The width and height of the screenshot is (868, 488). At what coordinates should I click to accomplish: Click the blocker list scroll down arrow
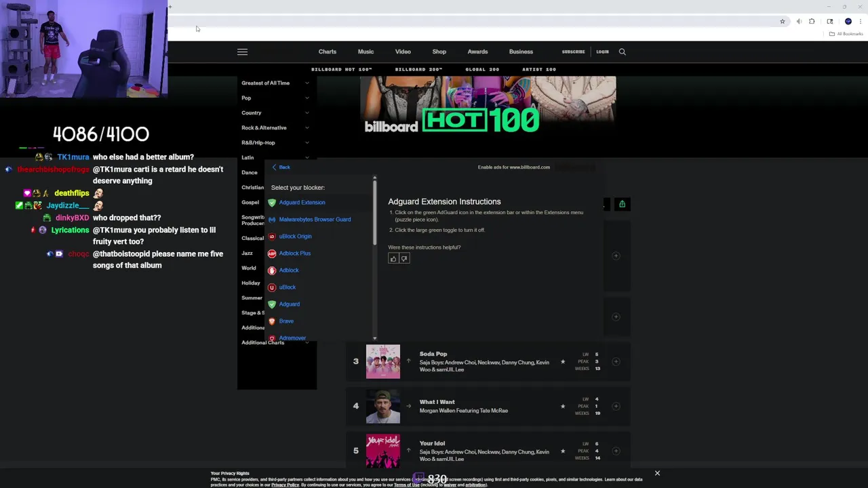pyautogui.click(x=374, y=338)
